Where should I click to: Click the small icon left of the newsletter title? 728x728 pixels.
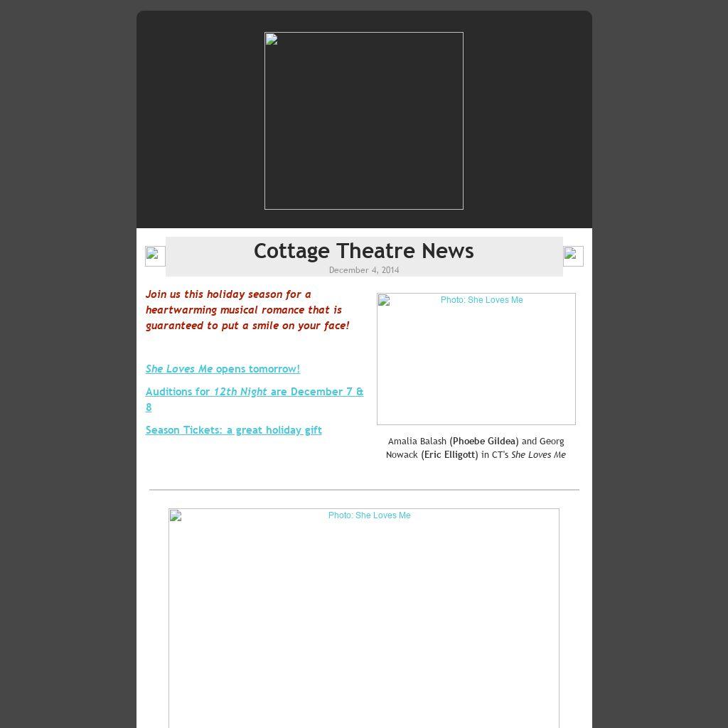[x=155, y=256]
